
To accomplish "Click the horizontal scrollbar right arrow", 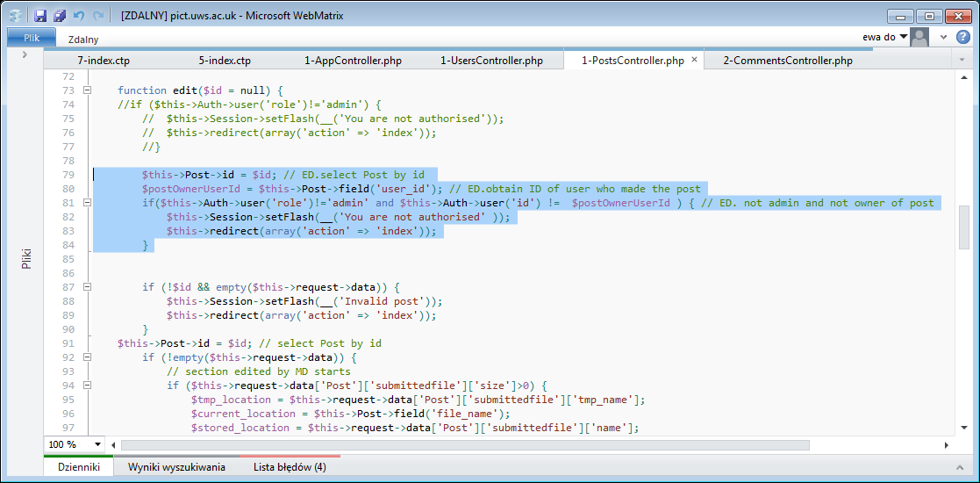I will tap(946, 445).
